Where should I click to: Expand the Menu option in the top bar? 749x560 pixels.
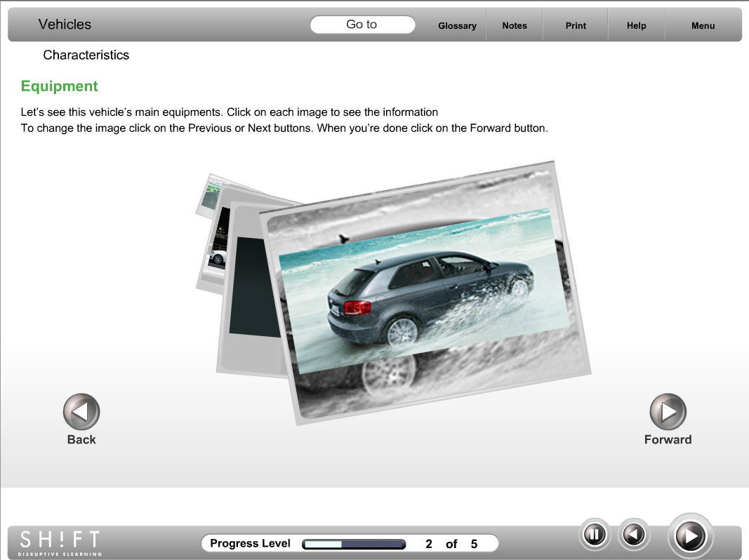coord(703,25)
